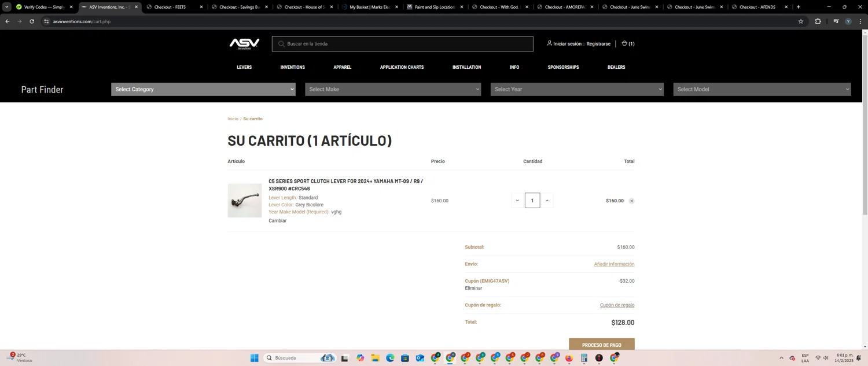This screenshot has height=366, width=868.
Task: Open the DEALERS menu
Action: [616, 67]
